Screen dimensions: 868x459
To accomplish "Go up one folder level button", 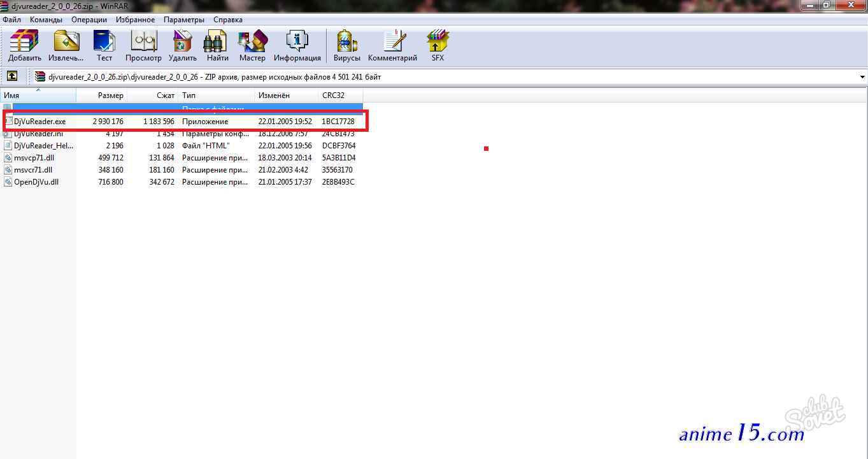I will [x=11, y=76].
